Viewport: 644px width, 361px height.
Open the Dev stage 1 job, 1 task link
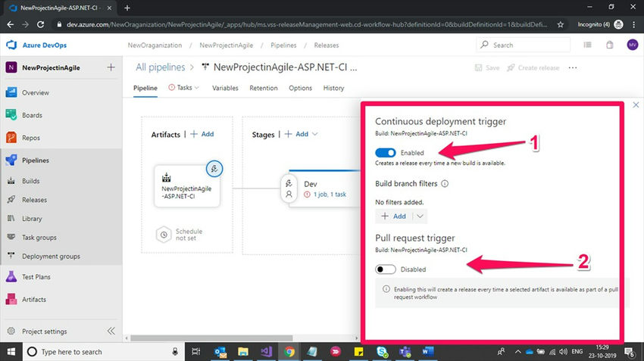click(x=330, y=195)
